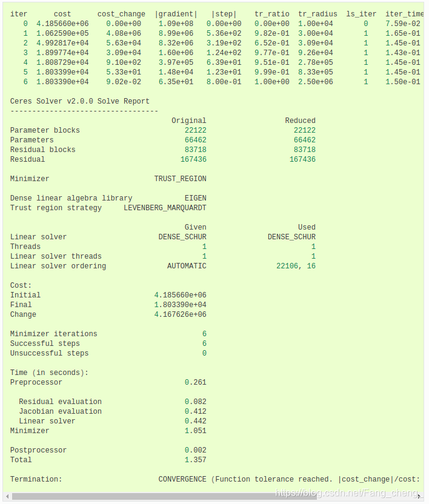Image resolution: width=429 pixels, height=504 pixels.
Task: Click the LEVENBERG_MARQUARDT strategy value
Action: [165, 208]
